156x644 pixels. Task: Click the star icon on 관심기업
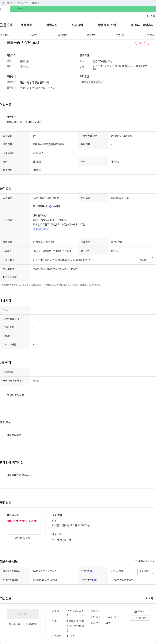pos(10,624)
